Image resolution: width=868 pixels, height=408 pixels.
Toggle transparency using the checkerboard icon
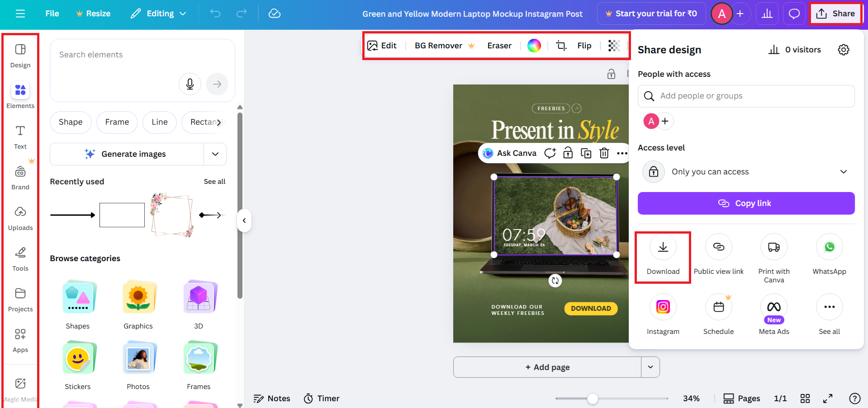[x=613, y=45]
